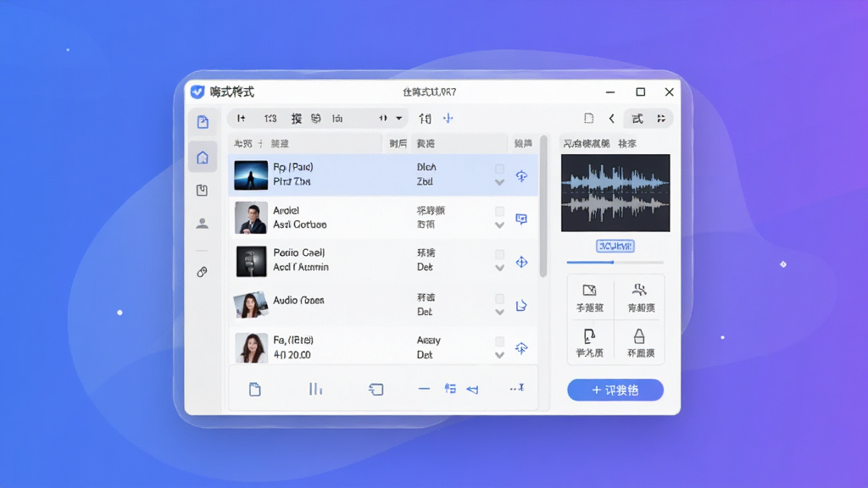Expand the chevron in the Pp (Paid) row
The height and width of the screenshot is (488, 868).
pyautogui.click(x=499, y=182)
